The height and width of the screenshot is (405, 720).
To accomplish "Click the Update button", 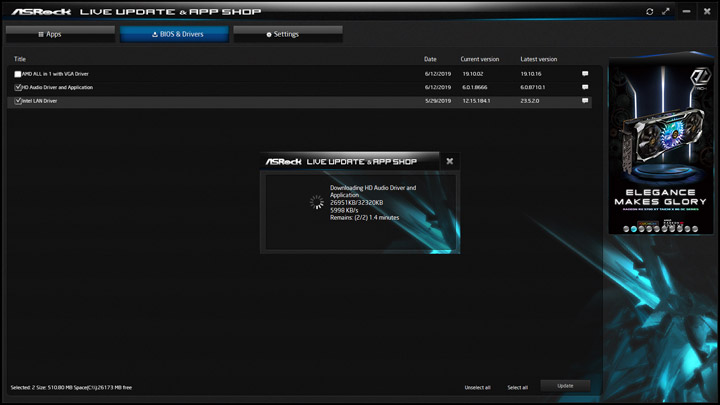I will pyautogui.click(x=565, y=386).
